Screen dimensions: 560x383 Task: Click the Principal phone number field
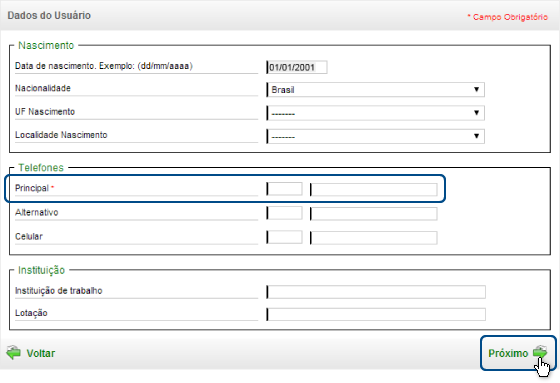click(374, 189)
